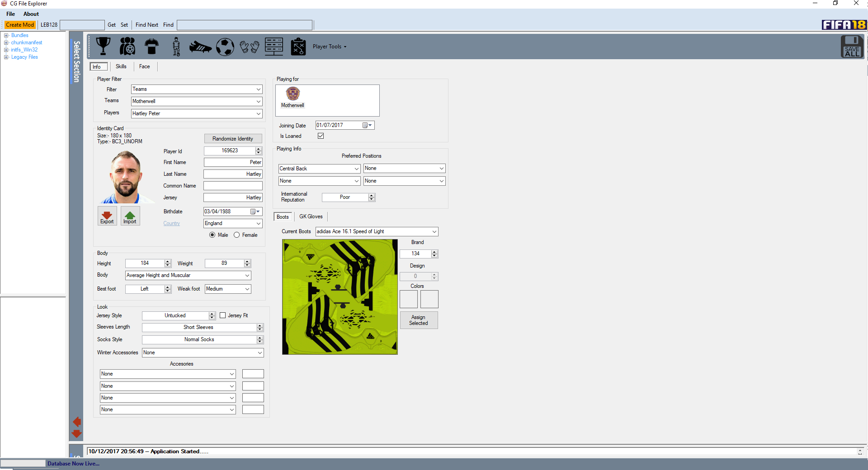Screen dimensions: 868x470
Task: Increase the Height stepper value
Action: (168, 261)
